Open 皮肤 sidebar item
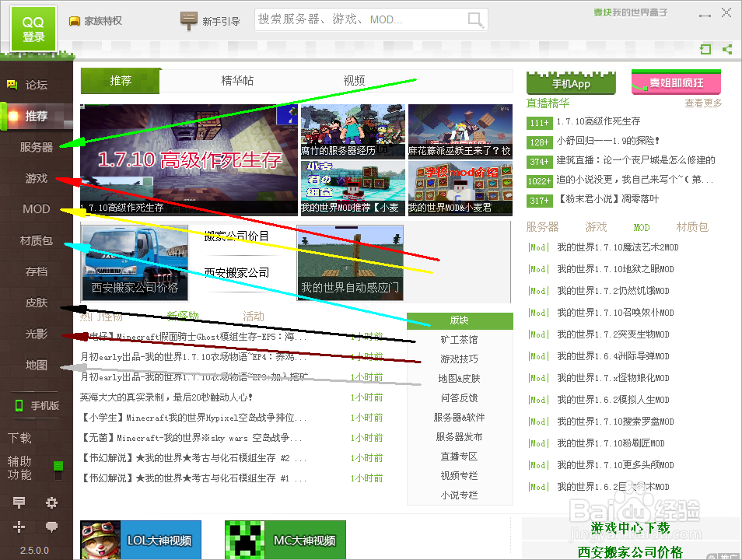742x560 pixels. [x=37, y=303]
